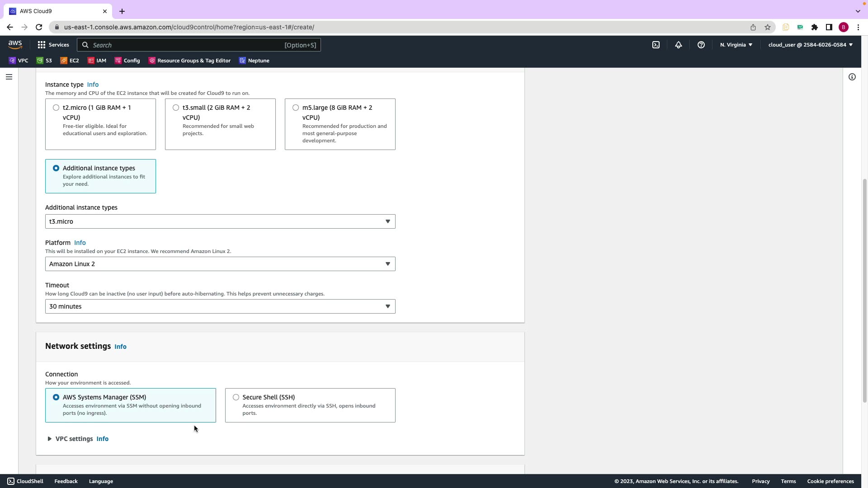Open the help question mark menu

click(x=701, y=45)
